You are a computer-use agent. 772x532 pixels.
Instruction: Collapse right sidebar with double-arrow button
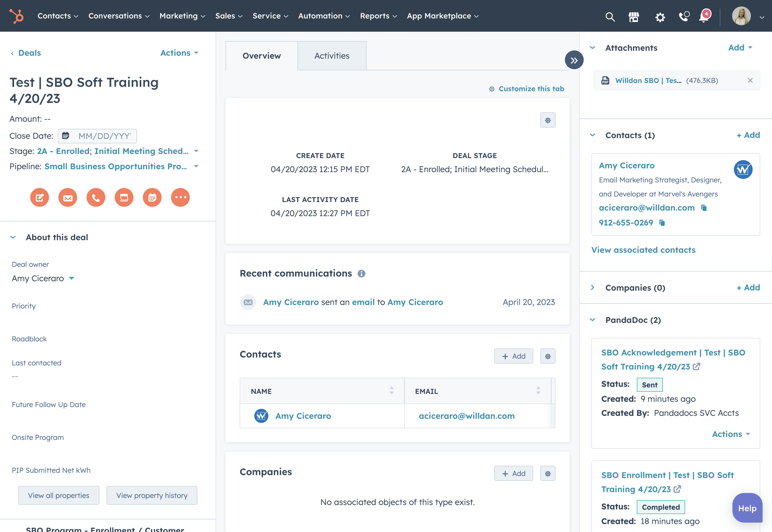574,60
